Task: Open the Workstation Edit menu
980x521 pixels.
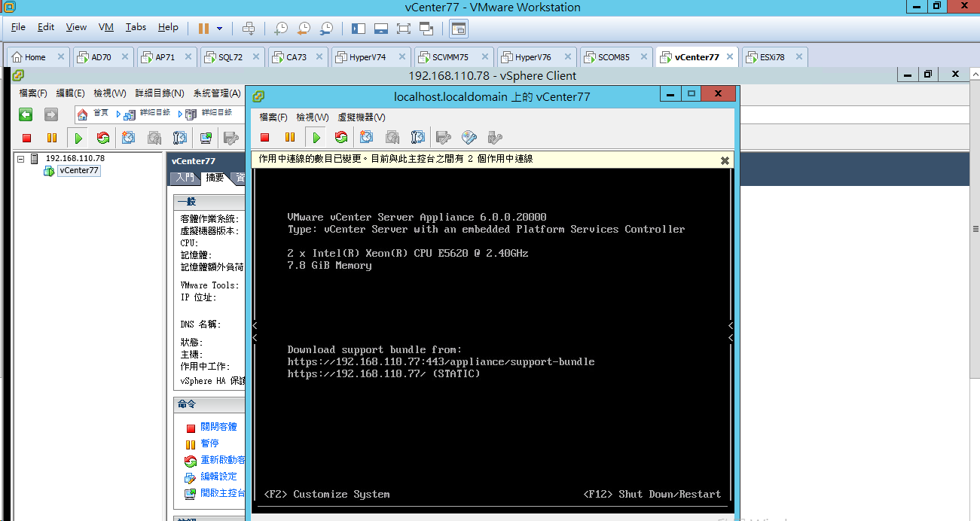Action: [46, 27]
